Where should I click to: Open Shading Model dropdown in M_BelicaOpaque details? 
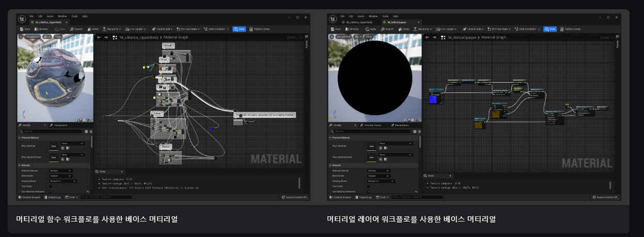[381, 181]
